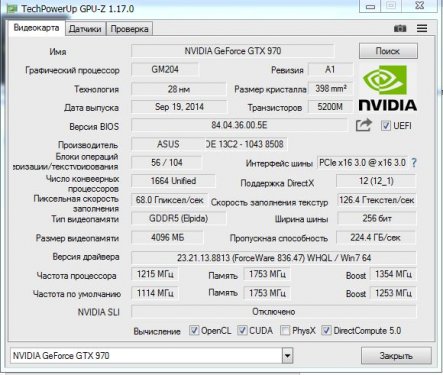Click the GPU-Z title bar app icon
The image size is (443, 375).
12,8
